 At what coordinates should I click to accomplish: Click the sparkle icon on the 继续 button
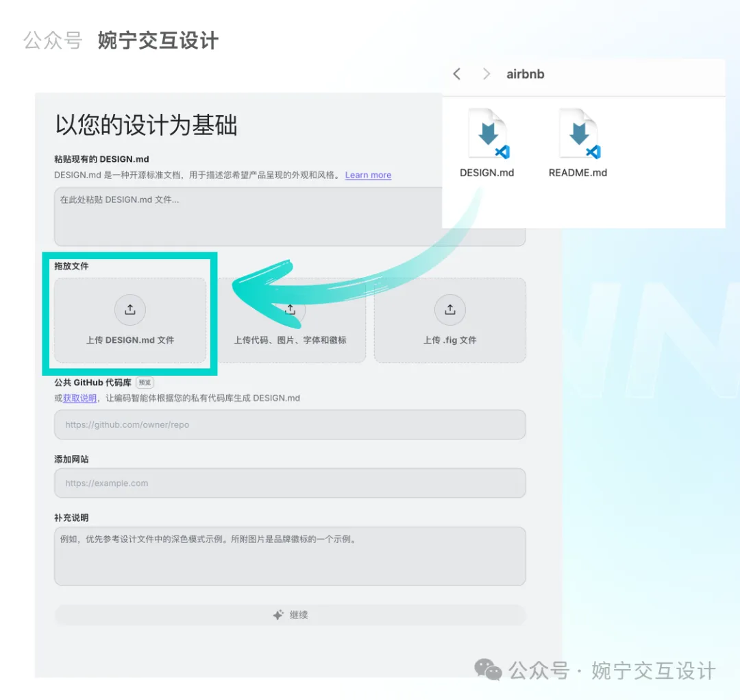278,614
